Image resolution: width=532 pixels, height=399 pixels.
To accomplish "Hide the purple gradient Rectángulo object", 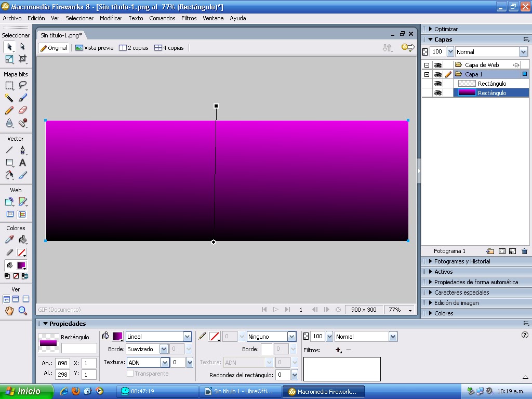I will pos(437,93).
